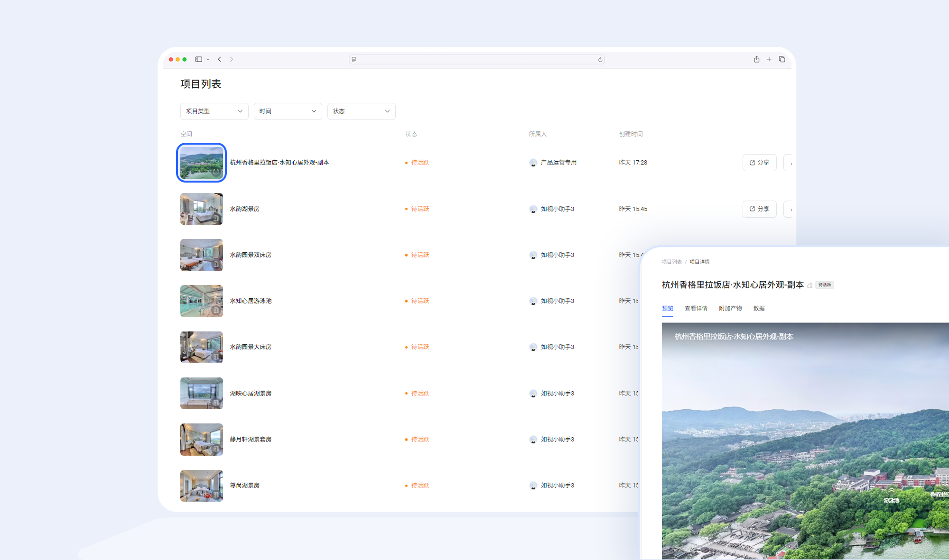Open a new tab with the plus icon
This screenshot has height=560, width=949.
[x=769, y=59]
